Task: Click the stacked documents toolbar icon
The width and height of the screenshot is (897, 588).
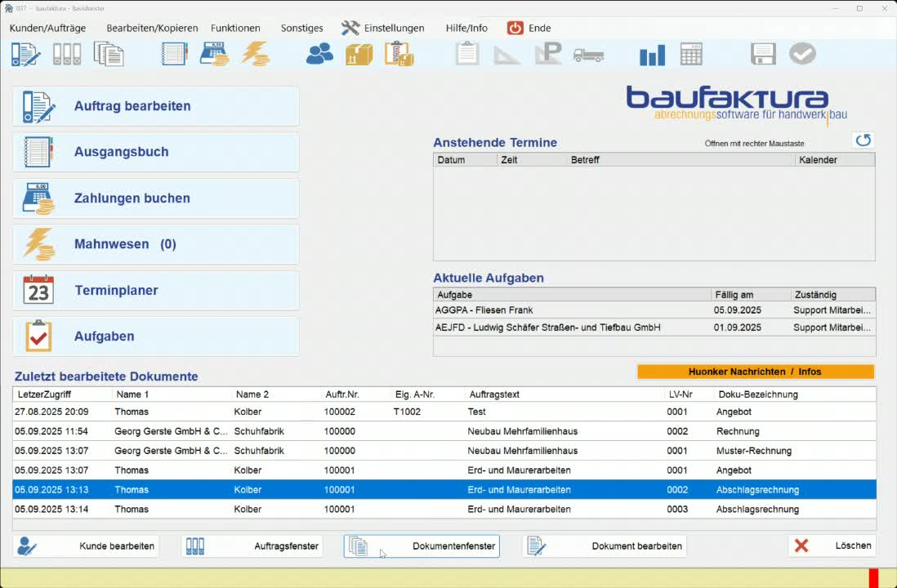Action: tap(109, 55)
